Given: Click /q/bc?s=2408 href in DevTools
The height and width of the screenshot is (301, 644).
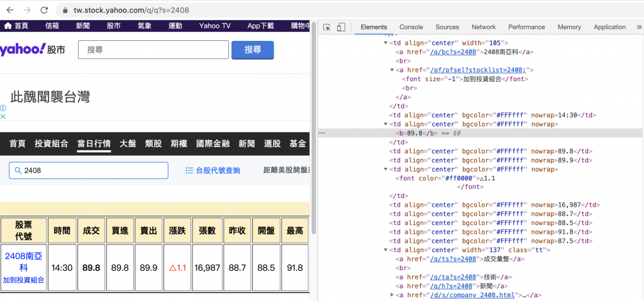Looking at the screenshot, I should click(453, 52).
